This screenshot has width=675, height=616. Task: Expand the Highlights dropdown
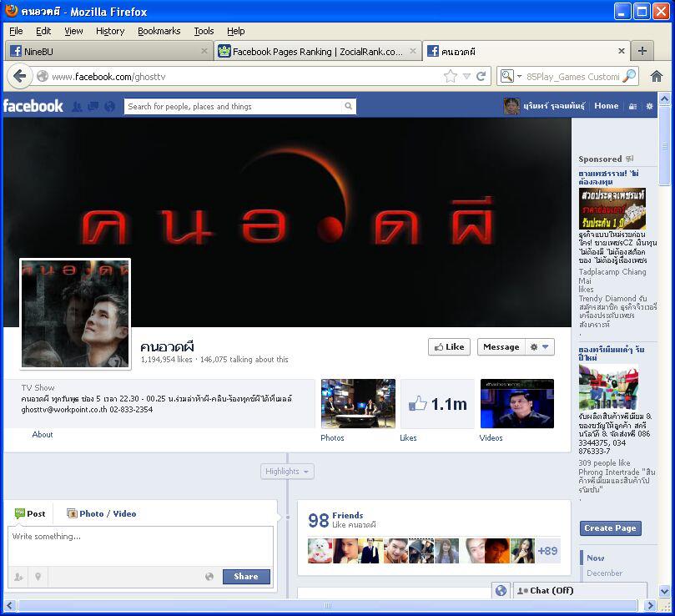click(287, 472)
